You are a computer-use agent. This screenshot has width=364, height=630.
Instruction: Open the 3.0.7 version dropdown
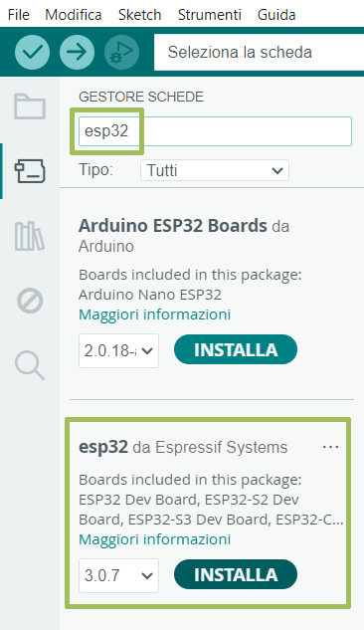118,575
